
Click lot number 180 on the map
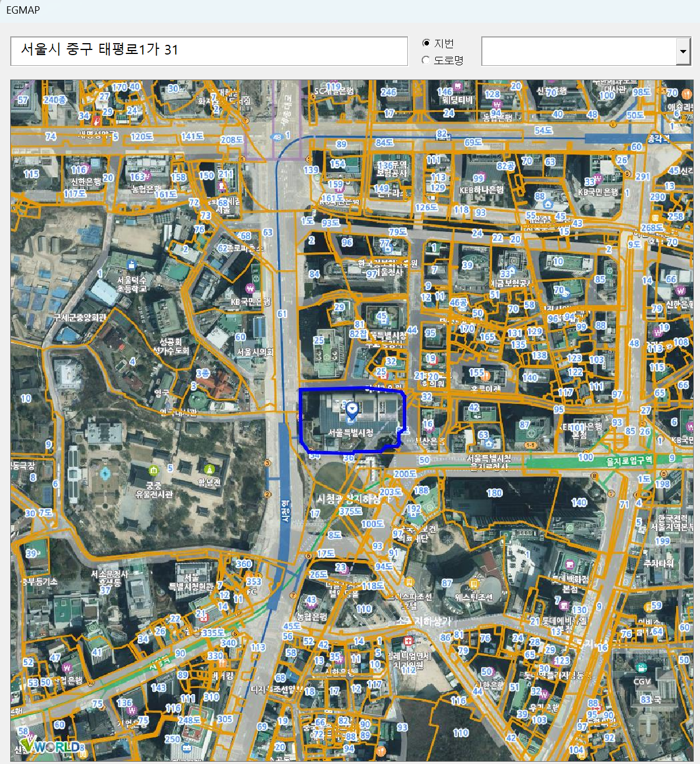point(494,492)
